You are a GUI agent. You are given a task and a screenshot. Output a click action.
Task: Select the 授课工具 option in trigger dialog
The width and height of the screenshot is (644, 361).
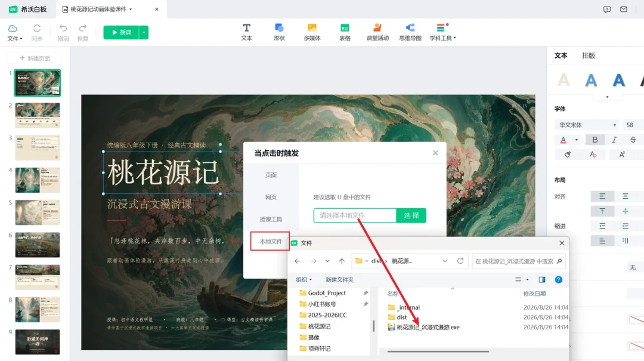coord(271,220)
